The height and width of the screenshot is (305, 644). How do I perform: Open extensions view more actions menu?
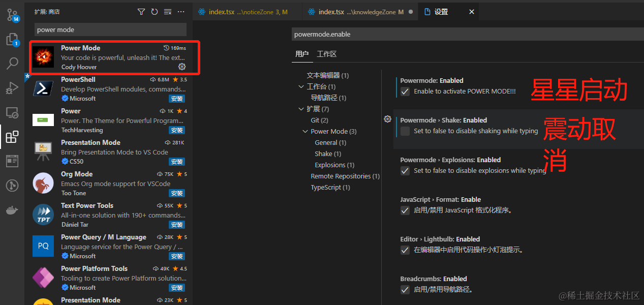(x=181, y=12)
